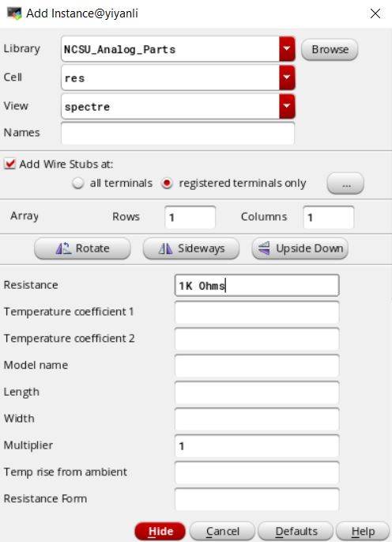The height and width of the screenshot is (542, 392).
Task: Select registered terminals only radio option
Action: (x=167, y=183)
